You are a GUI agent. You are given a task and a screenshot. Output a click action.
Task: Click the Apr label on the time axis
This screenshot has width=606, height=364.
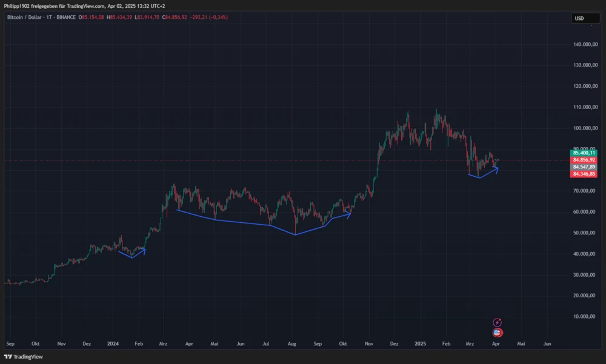click(x=496, y=343)
